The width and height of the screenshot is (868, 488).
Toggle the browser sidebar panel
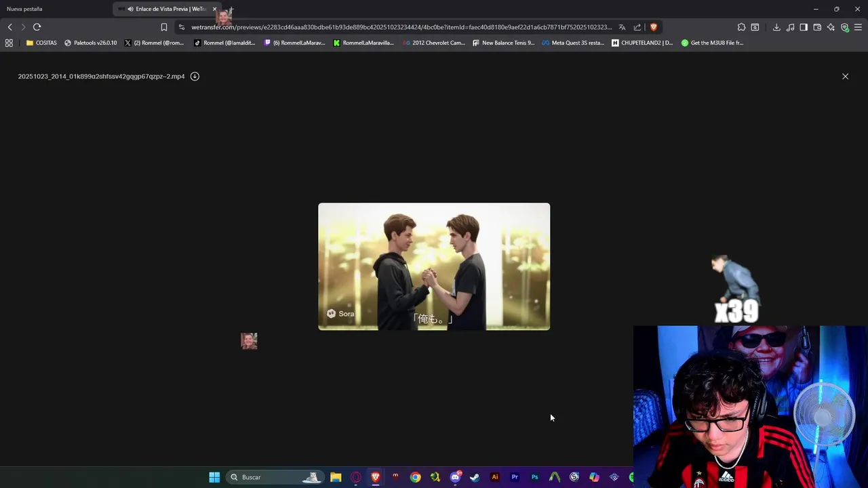[x=804, y=27]
